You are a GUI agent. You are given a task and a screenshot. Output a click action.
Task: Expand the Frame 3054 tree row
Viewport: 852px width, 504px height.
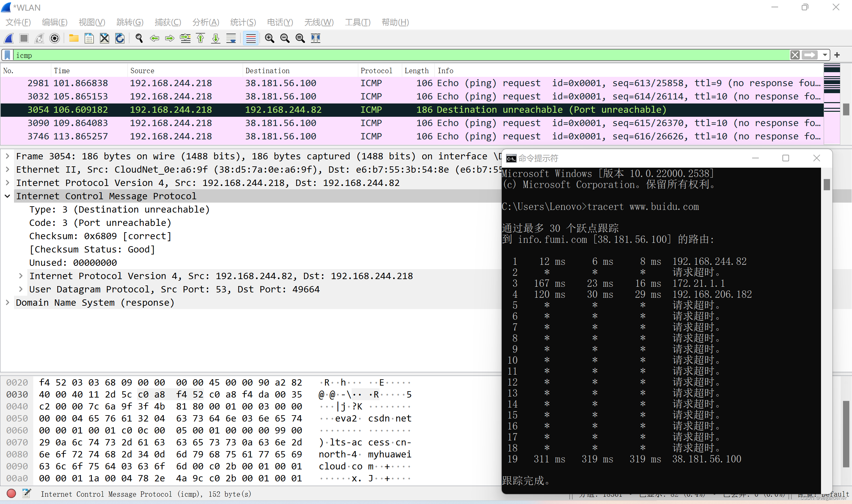[7, 156]
